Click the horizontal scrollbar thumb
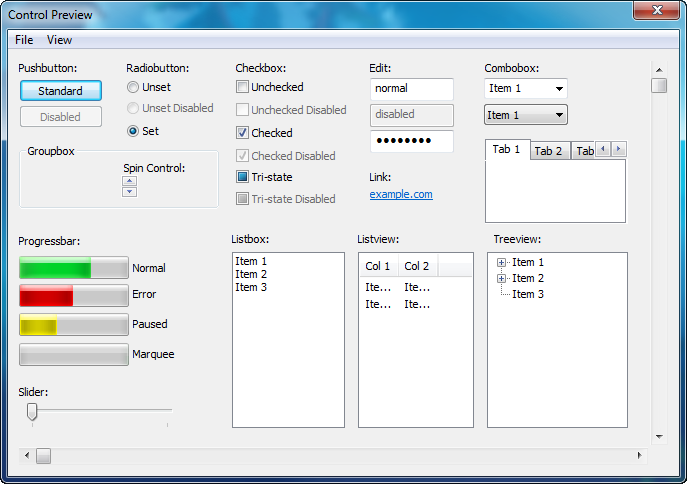687x484 pixels. click(43, 456)
